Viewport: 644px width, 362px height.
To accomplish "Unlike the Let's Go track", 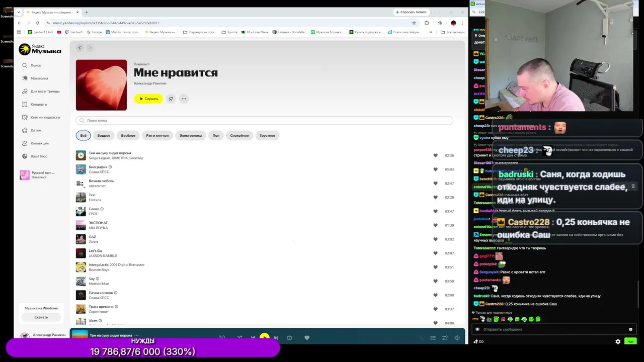I will pyautogui.click(x=435, y=253).
